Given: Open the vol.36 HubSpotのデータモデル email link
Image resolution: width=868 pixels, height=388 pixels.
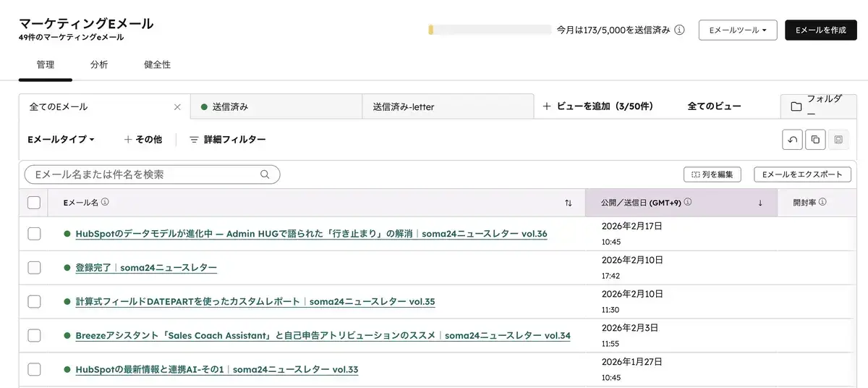Looking at the screenshot, I should (x=311, y=234).
